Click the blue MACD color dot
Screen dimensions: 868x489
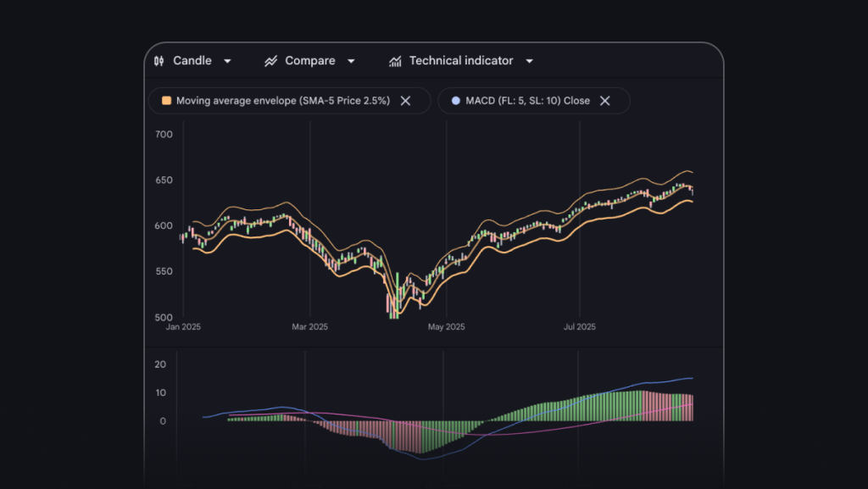[x=455, y=101]
